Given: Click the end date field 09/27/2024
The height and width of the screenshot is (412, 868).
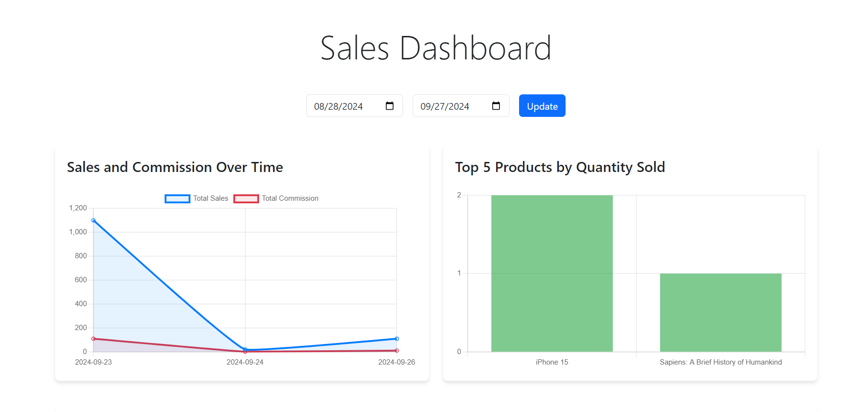Looking at the screenshot, I should [x=461, y=106].
